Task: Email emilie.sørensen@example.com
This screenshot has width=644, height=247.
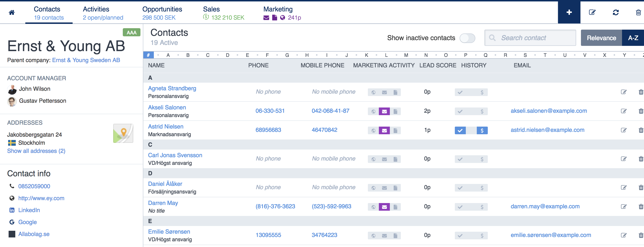Action: click(x=551, y=235)
